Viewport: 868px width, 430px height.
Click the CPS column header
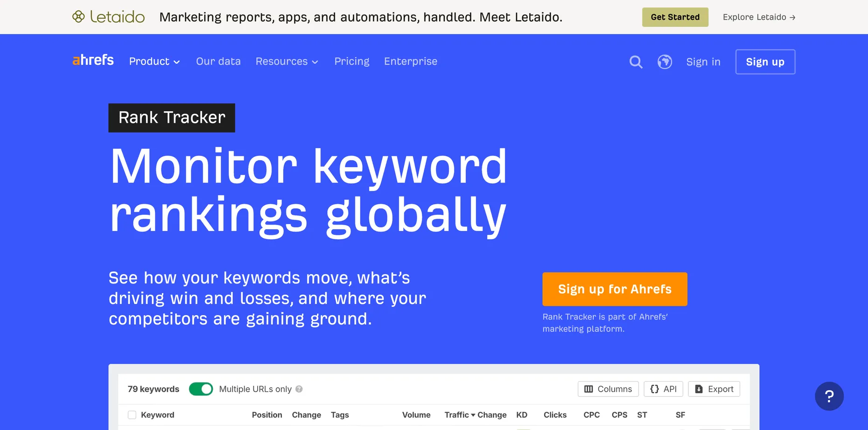pos(619,415)
